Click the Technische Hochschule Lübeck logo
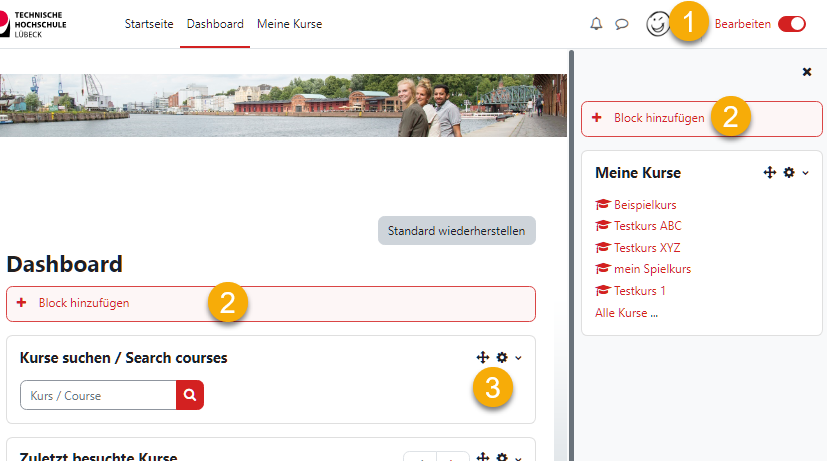Screen dimensions: 827x461 (33, 24)
